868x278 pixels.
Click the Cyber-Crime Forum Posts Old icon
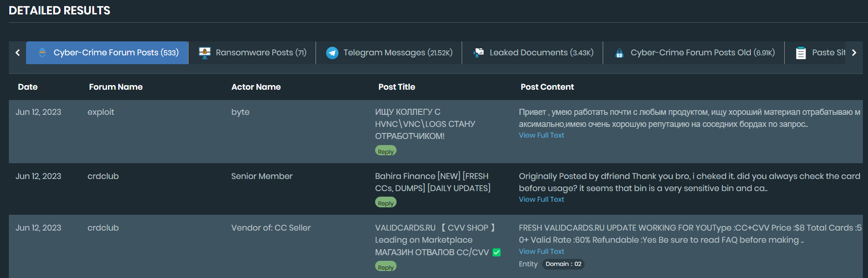pos(619,53)
